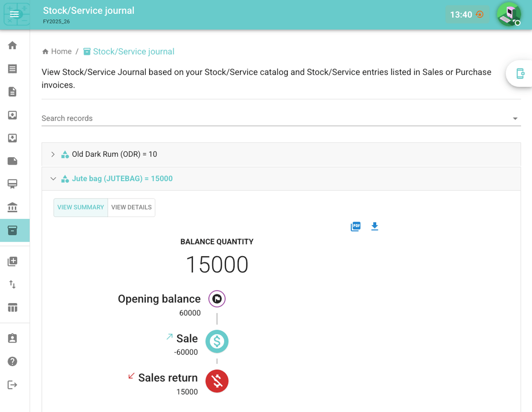The height and width of the screenshot is (412, 532).
Task: Export the Jute bag summary as PDF
Action: pos(356,227)
